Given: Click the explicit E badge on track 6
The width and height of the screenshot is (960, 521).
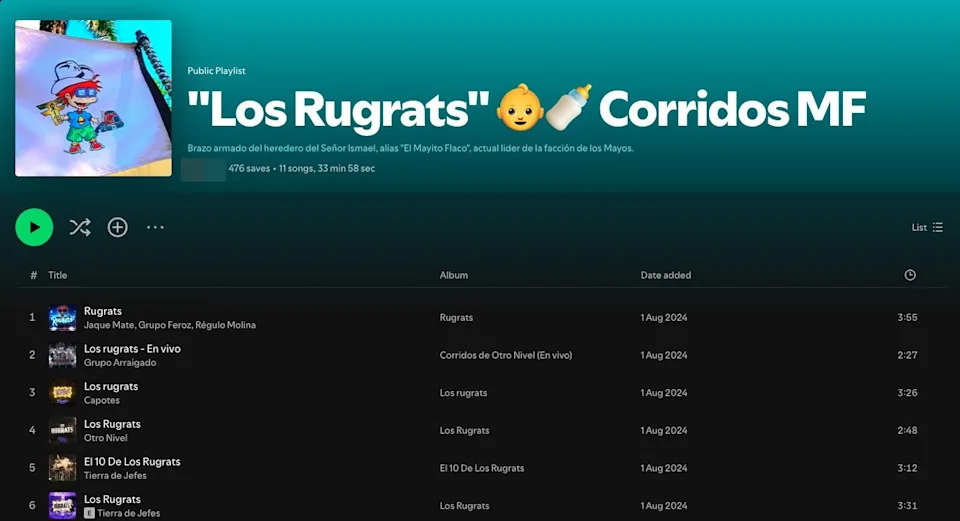Looking at the screenshot, I should [x=89, y=513].
